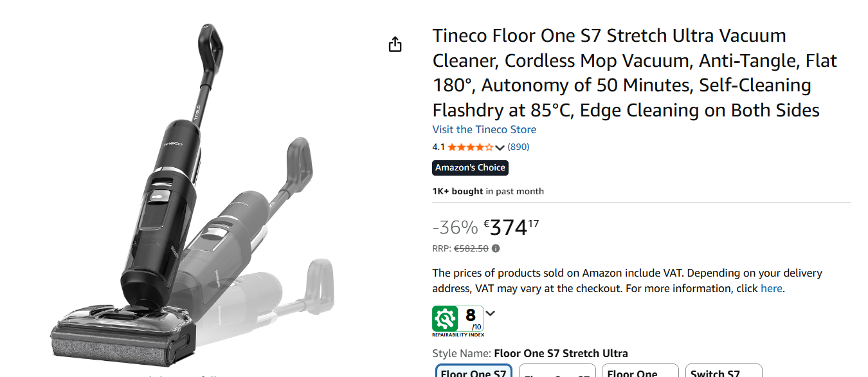Choose the selected Floor One S7 style option

[474, 372]
